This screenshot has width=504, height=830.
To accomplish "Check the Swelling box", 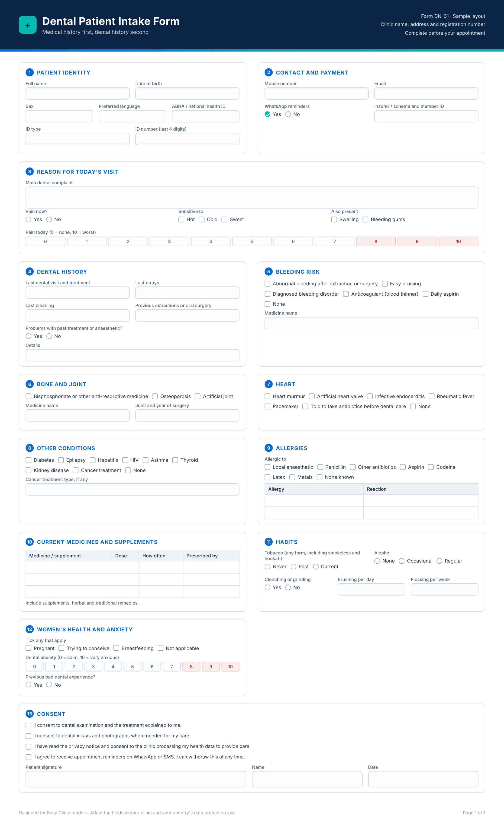I will coord(334,220).
